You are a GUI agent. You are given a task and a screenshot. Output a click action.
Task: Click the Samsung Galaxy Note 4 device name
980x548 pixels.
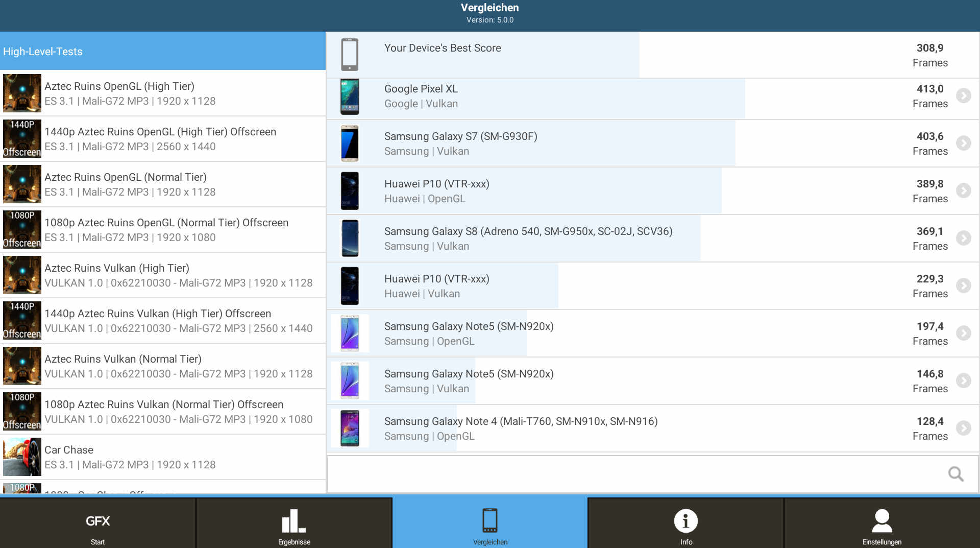pos(521,421)
